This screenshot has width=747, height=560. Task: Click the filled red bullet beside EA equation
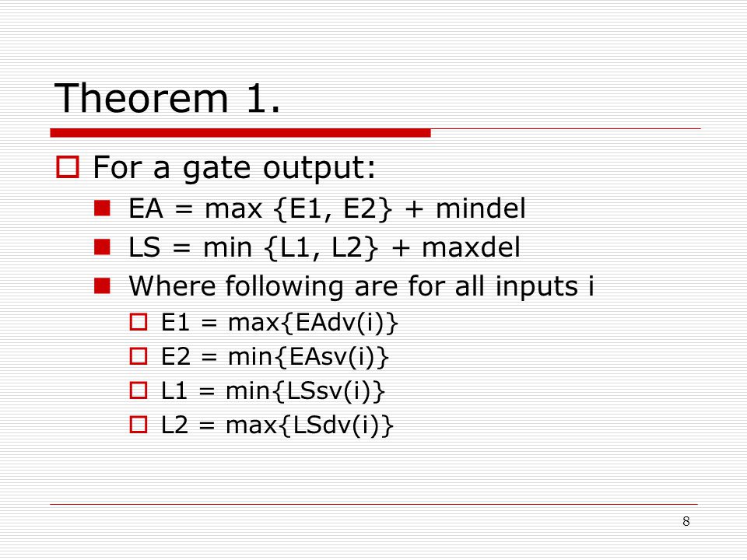103,208
